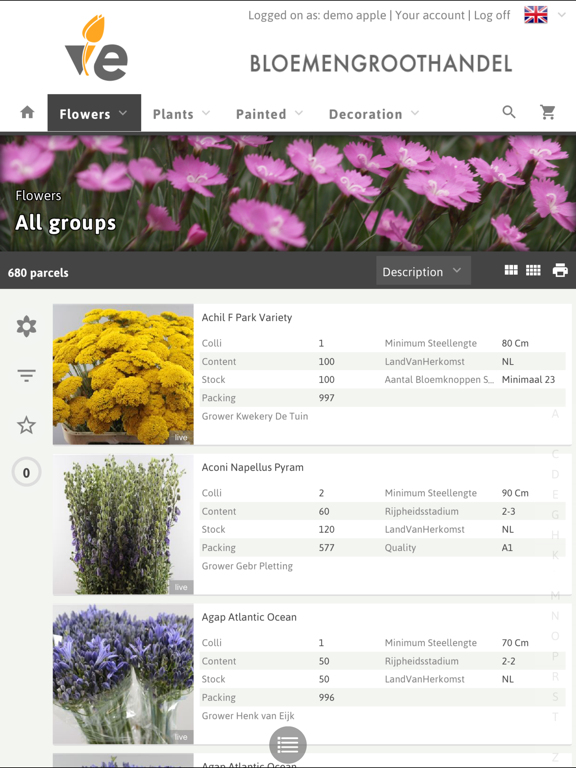This screenshot has height=768, width=576.
Task: Click the Log off link
Action: coord(492,15)
